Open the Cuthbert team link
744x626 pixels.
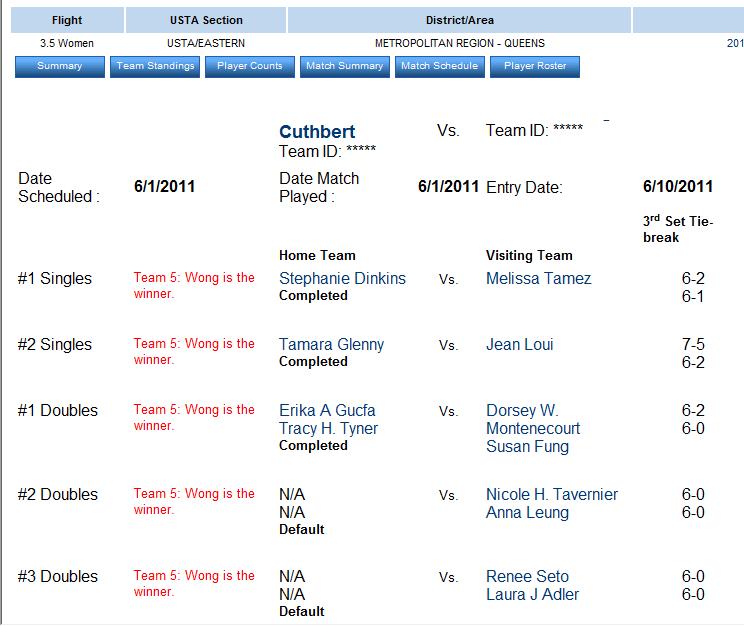pos(317,132)
